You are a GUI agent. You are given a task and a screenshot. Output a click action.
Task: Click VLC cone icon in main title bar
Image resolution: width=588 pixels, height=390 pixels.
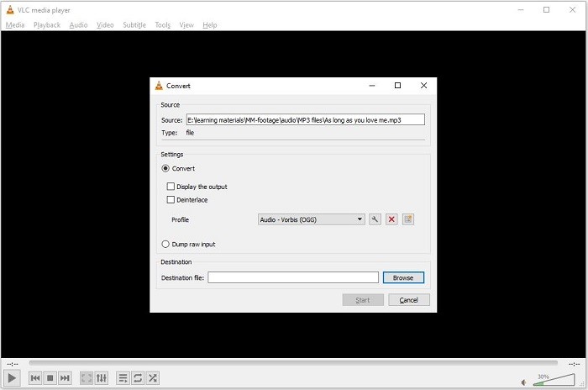click(x=10, y=10)
